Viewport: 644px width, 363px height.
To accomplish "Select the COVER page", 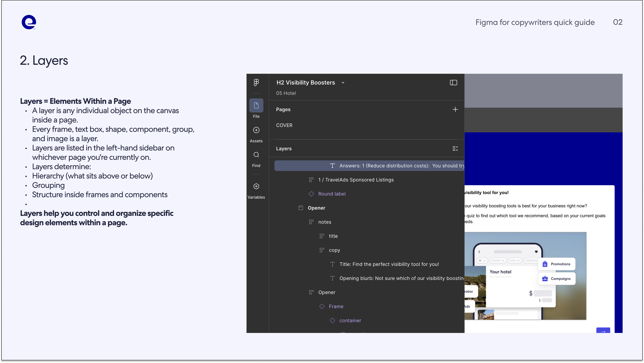I will [x=284, y=125].
